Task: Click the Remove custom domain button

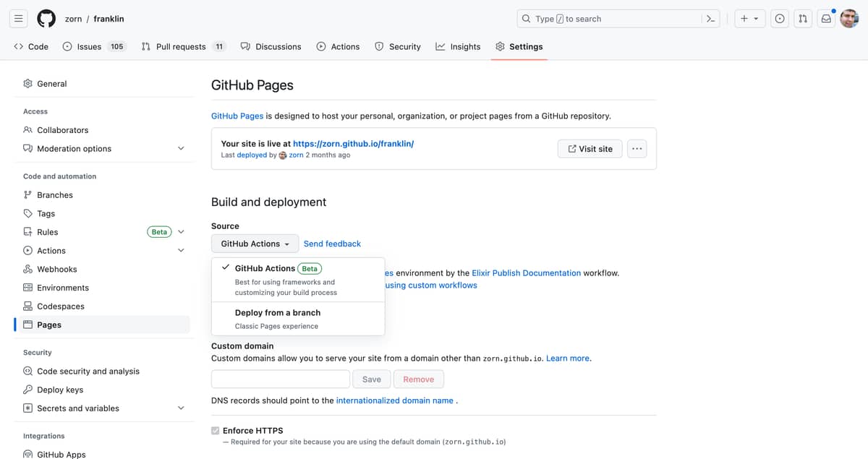Action: tap(419, 379)
